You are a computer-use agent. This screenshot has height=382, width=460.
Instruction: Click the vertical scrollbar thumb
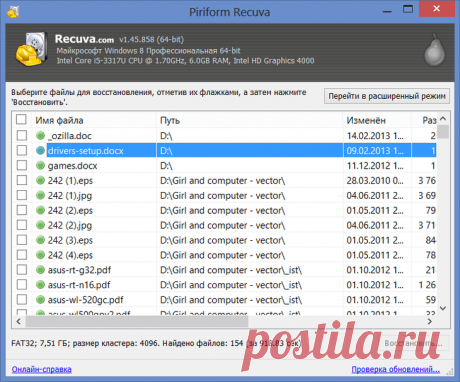(443, 131)
